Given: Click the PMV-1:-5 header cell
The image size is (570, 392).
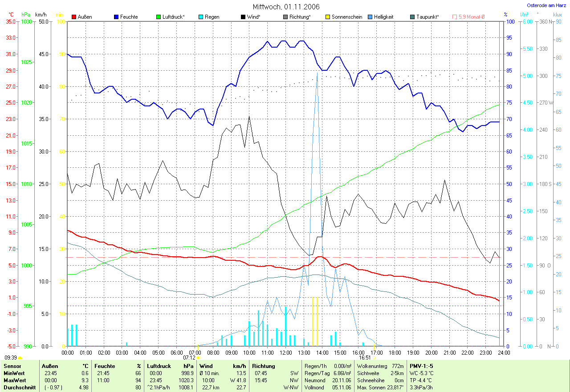Looking at the screenshot, I should pos(421,366).
